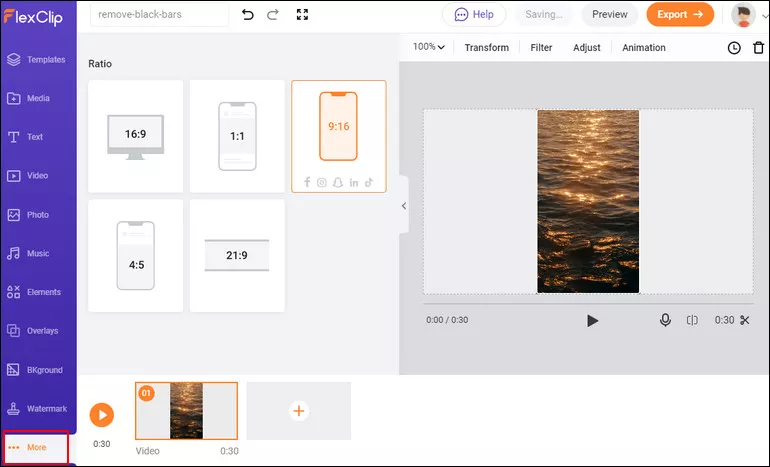Collapse the Ratio side panel
Image resolution: width=770 pixels, height=467 pixels.
click(x=404, y=206)
